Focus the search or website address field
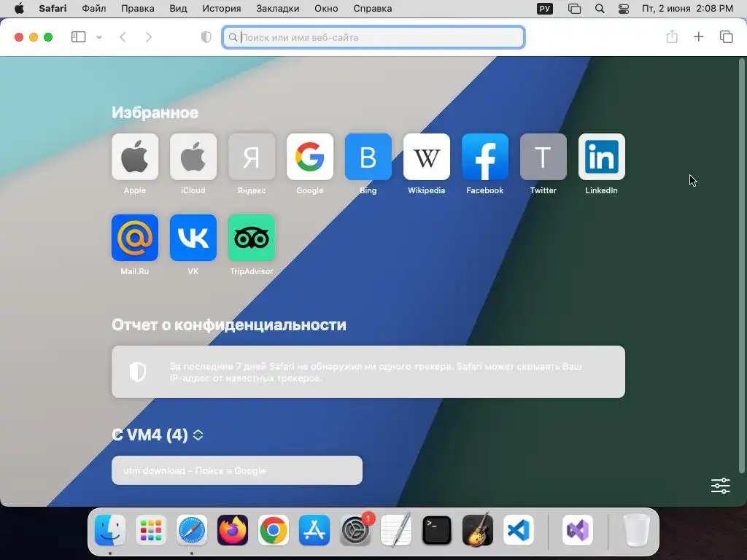747x560 pixels. coord(373,37)
